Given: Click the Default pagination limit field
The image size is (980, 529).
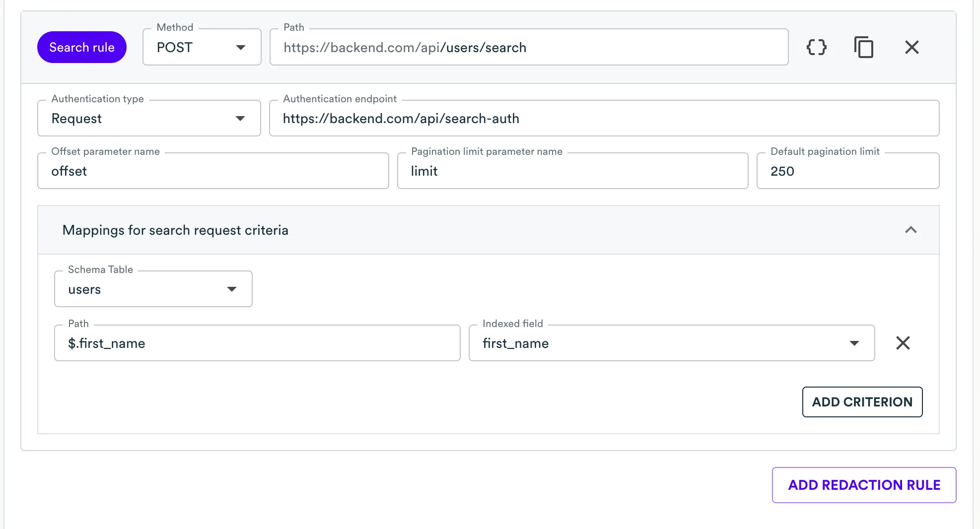Looking at the screenshot, I should (847, 171).
